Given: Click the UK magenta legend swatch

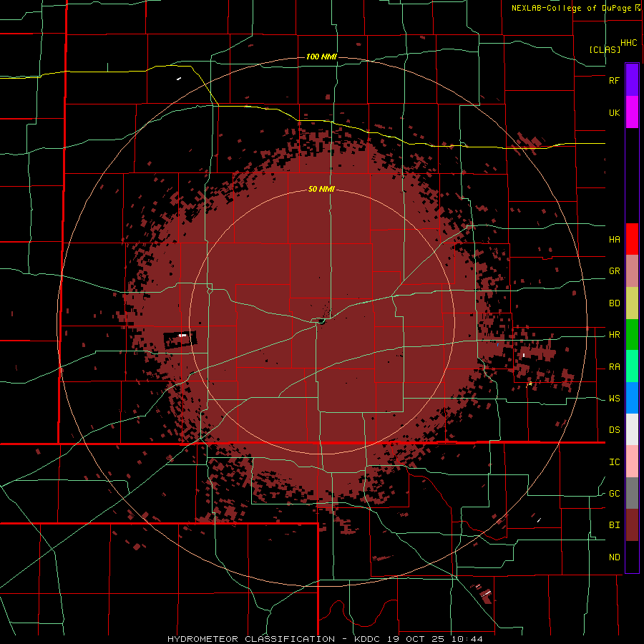Looking at the screenshot, I should point(632,112).
